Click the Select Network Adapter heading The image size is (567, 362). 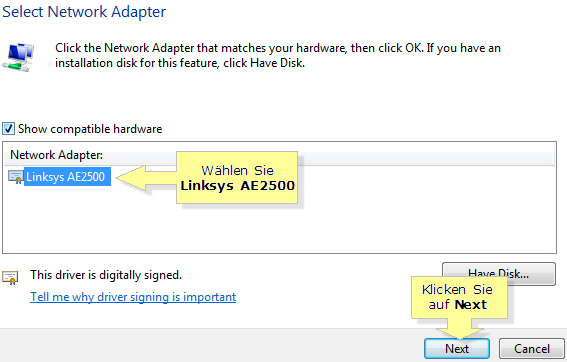click(84, 12)
